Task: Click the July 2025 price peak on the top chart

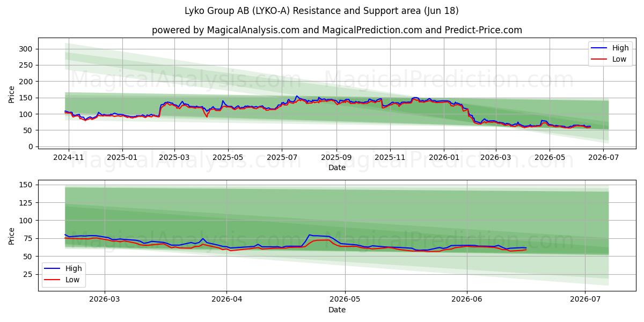Action: coord(297,97)
